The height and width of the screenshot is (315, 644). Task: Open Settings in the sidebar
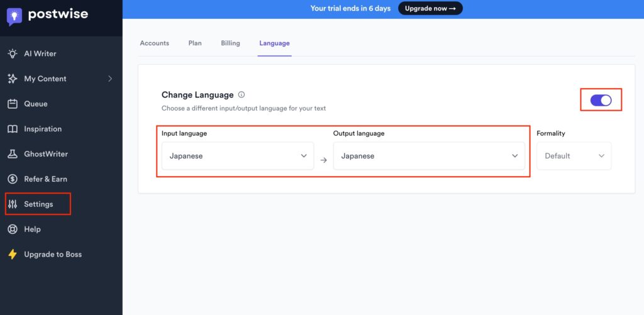point(38,204)
